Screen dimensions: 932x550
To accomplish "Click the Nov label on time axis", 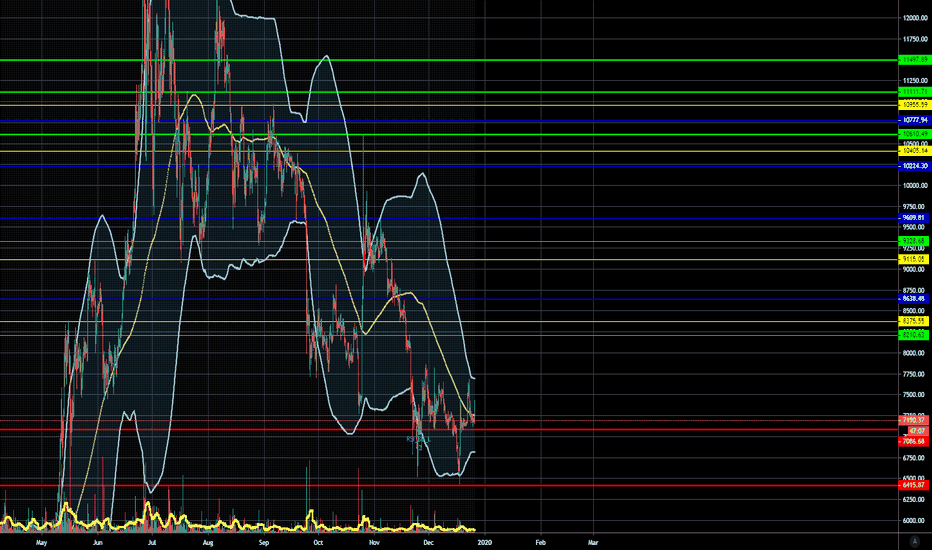I will (x=374, y=542).
